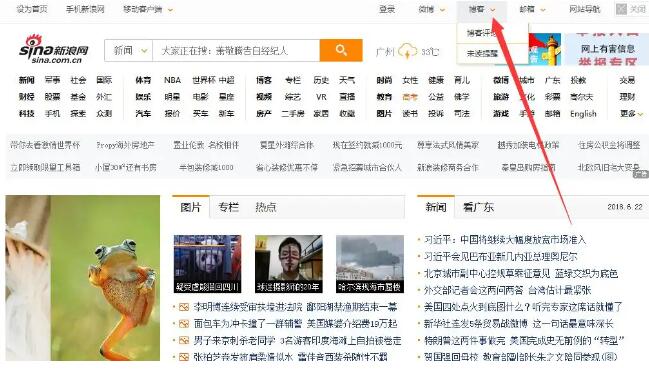This screenshot has width=649, height=371.
Task: Open the panda photo thumbnail
Action: (207, 264)
